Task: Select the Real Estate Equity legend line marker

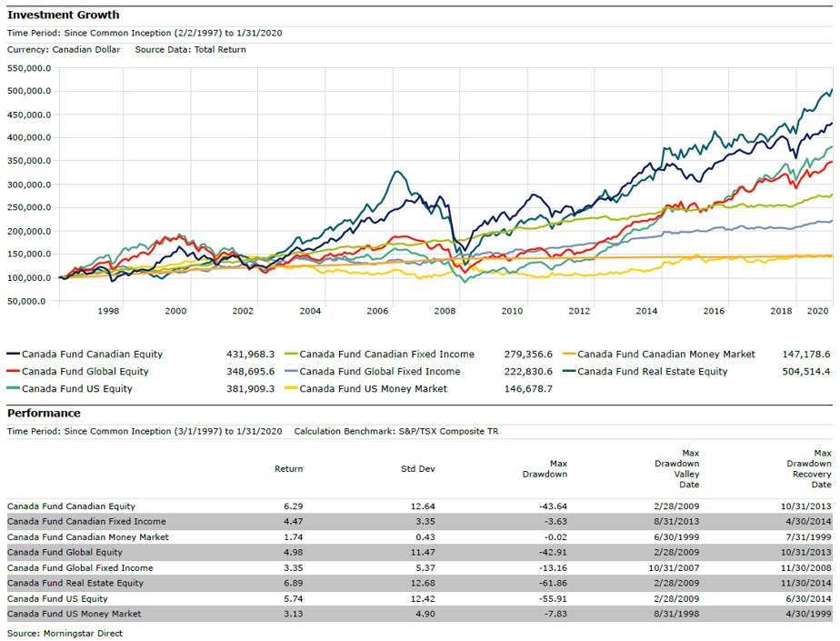Action: [568, 372]
